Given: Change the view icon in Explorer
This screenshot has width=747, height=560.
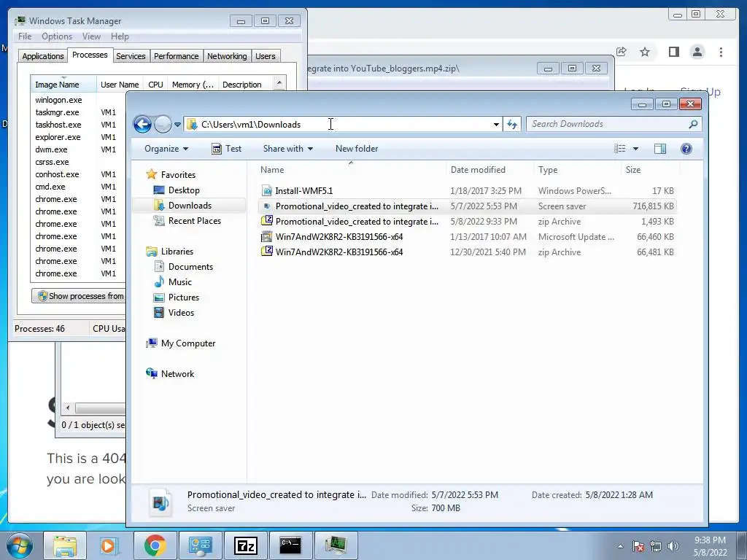Looking at the screenshot, I should tap(620, 149).
